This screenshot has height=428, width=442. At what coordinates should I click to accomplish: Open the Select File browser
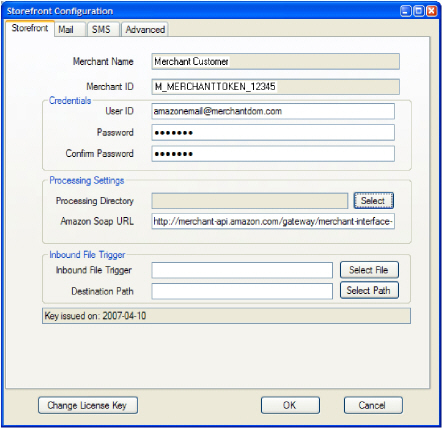369,270
